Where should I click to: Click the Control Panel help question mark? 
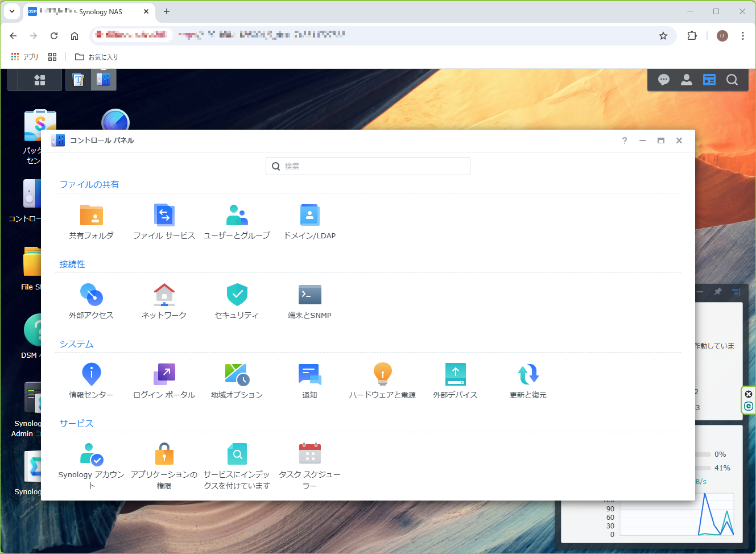click(x=625, y=140)
